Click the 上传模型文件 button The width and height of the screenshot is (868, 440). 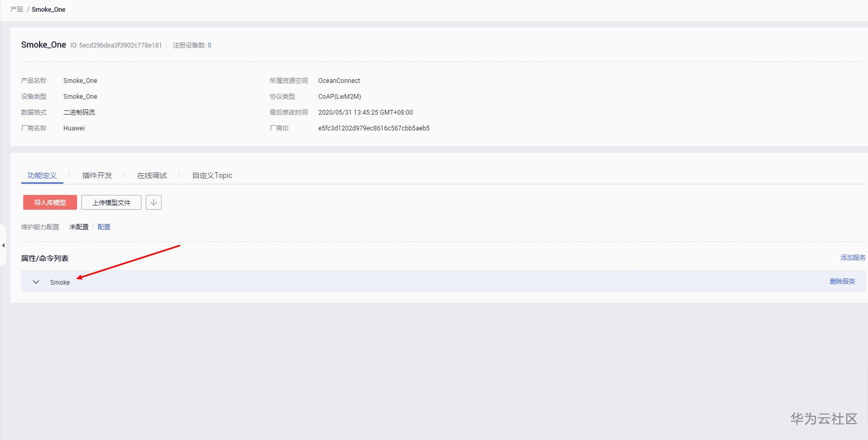click(x=111, y=202)
